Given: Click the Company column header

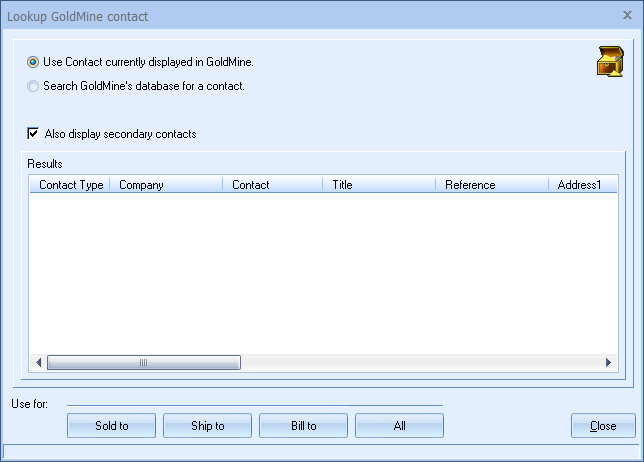Looking at the screenshot, I should (x=165, y=185).
